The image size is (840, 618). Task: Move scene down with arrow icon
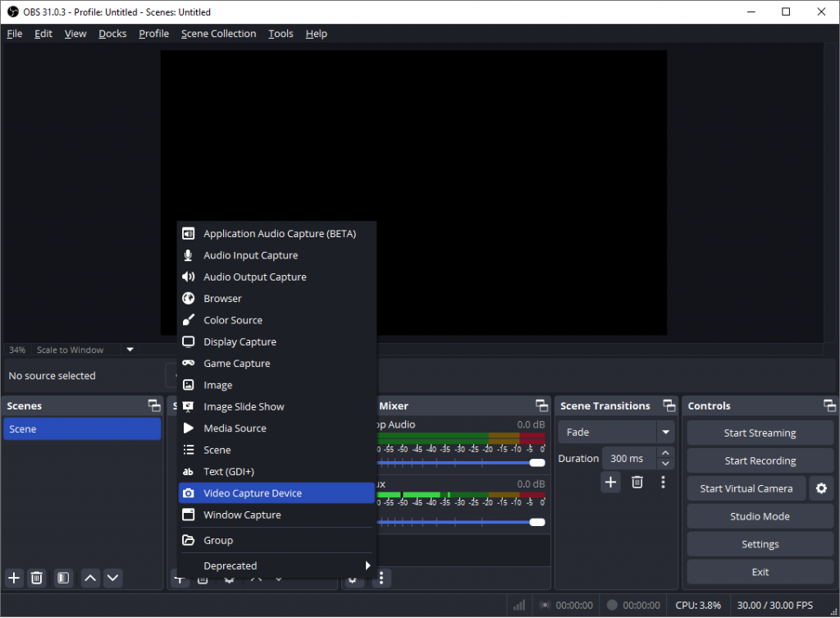click(x=112, y=578)
